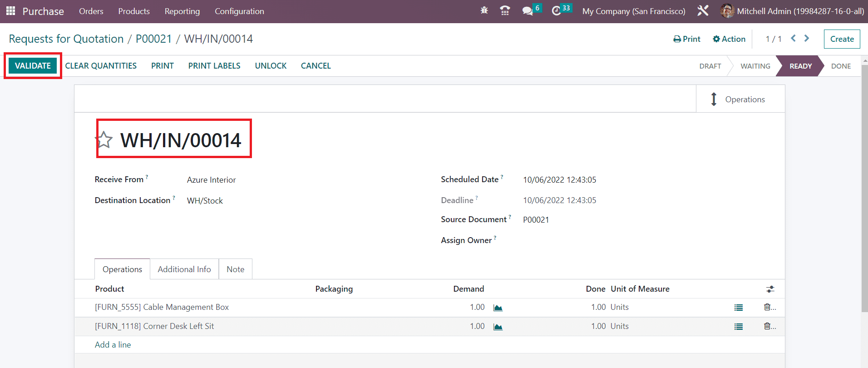Click the VALIDATE button

click(x=33, y=66)
